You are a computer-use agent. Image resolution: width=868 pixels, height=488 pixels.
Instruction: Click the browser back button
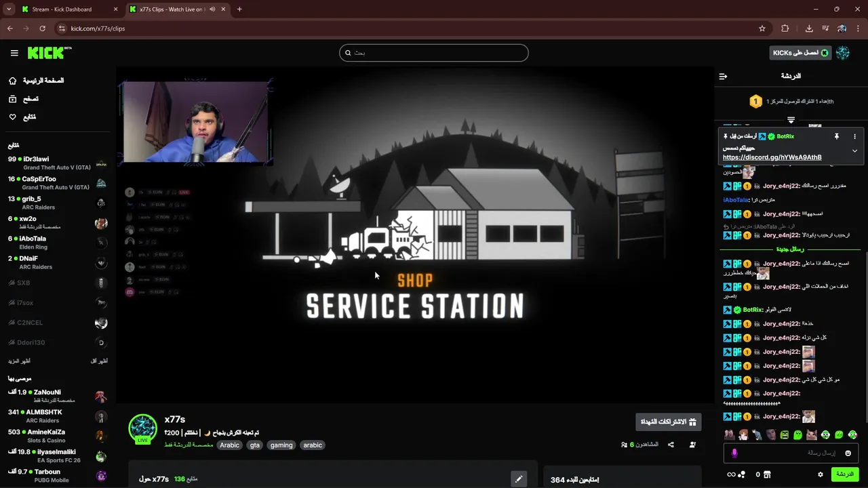click(9, 28)
